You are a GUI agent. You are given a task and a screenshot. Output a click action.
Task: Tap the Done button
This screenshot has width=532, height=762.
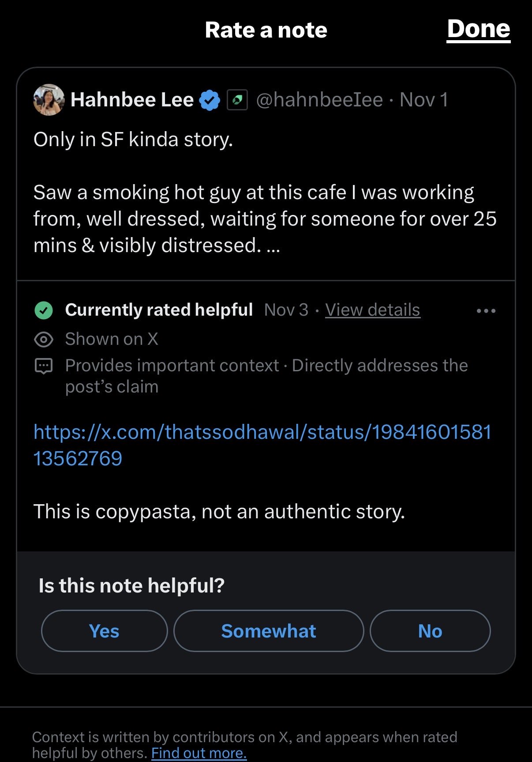pyautogui.click(x=478, y=30)
